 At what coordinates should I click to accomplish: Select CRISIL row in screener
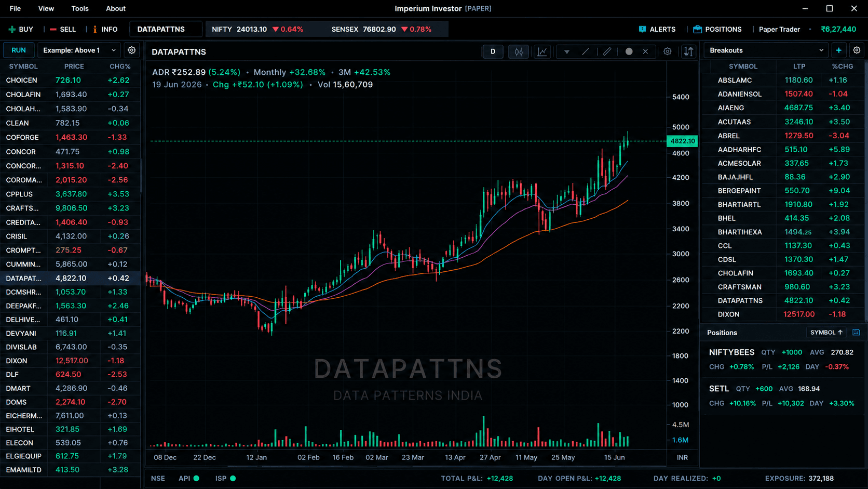click(70, 236)
